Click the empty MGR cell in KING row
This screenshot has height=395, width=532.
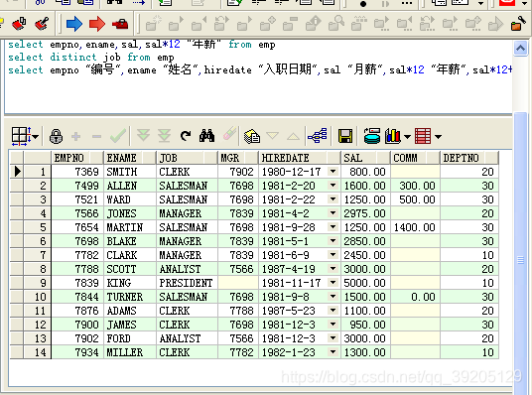point(238,283)
